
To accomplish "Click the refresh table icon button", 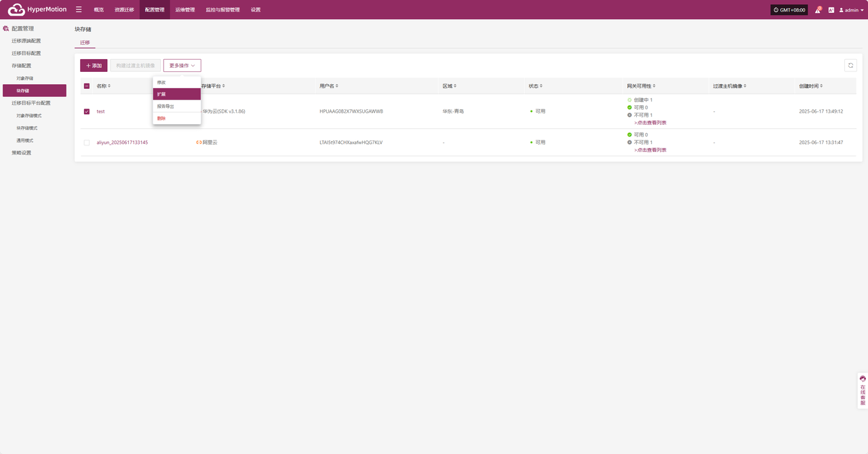I will [x=850, y=65].
